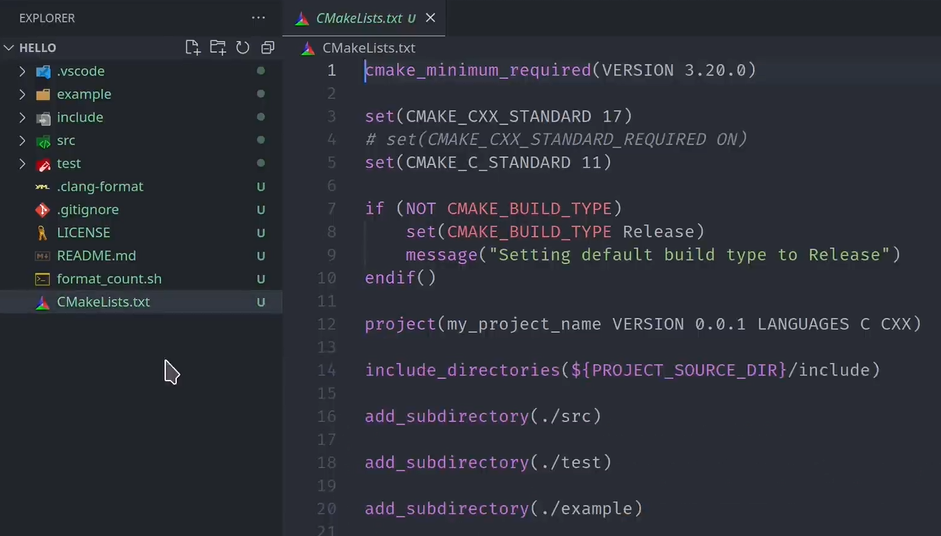Click the untracked U badge for README.md
Viewport: 941px width, 536px height.
tap(260, 256)
